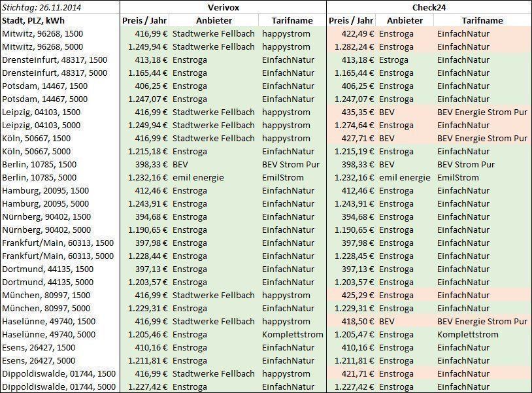Select the "Frankfurt/Main, 60313, 5000" cell
This screenshot has width=532, height=393.
58,256
